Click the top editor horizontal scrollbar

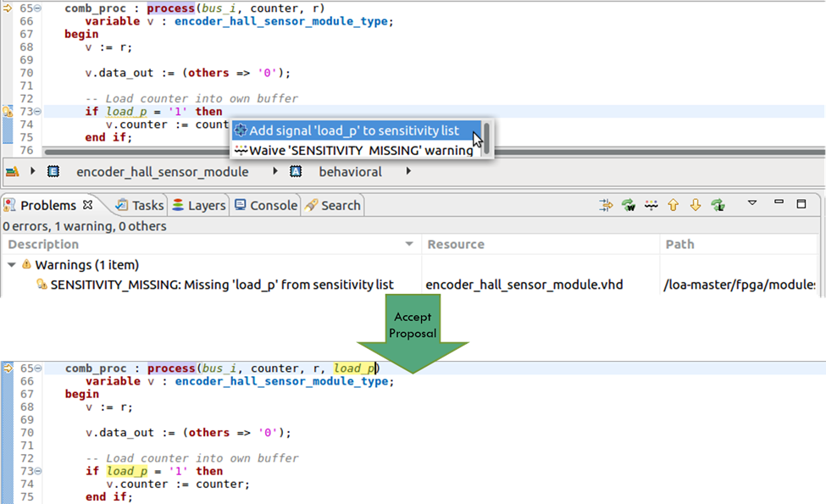(433, 152)
